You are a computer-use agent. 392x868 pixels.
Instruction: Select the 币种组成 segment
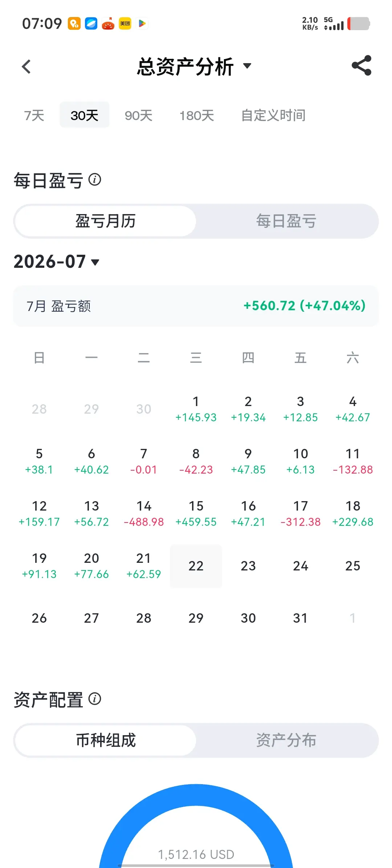(106, 740)
